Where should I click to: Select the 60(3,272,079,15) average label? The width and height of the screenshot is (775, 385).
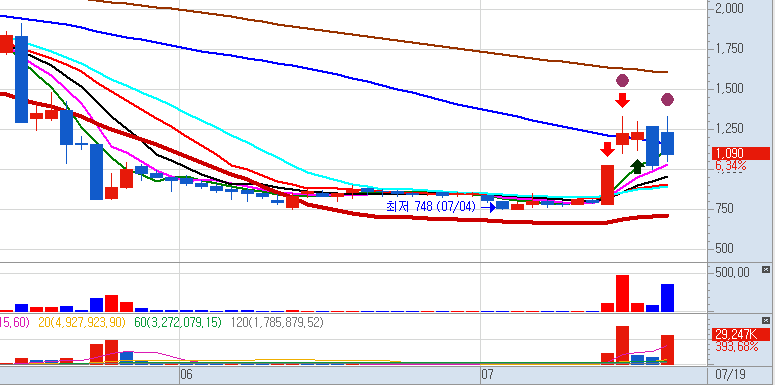pyautogui.click(x=177, y=323)
